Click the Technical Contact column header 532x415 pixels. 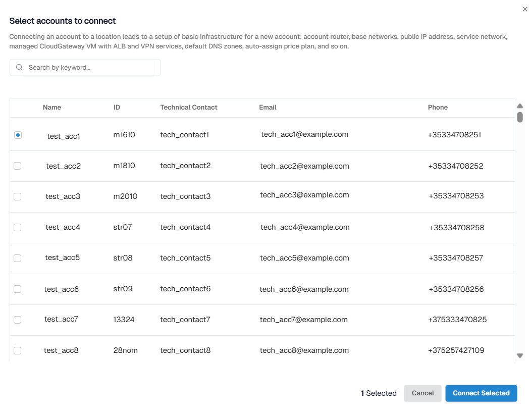click(189, 108)
